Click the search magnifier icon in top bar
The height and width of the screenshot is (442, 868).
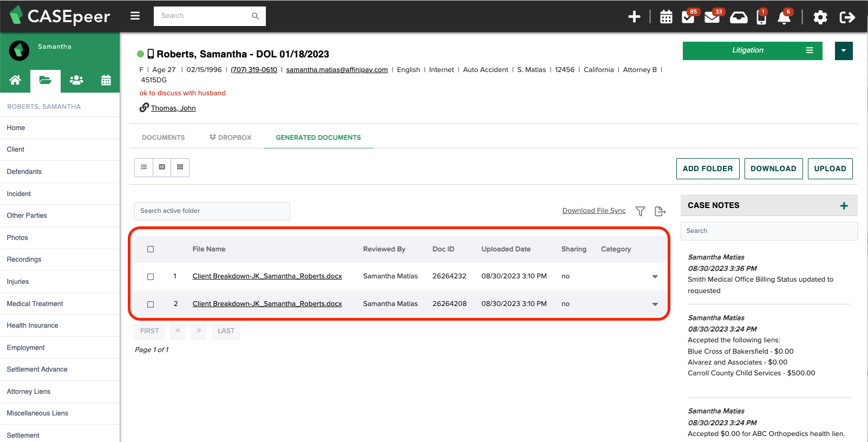coord(256,16)
